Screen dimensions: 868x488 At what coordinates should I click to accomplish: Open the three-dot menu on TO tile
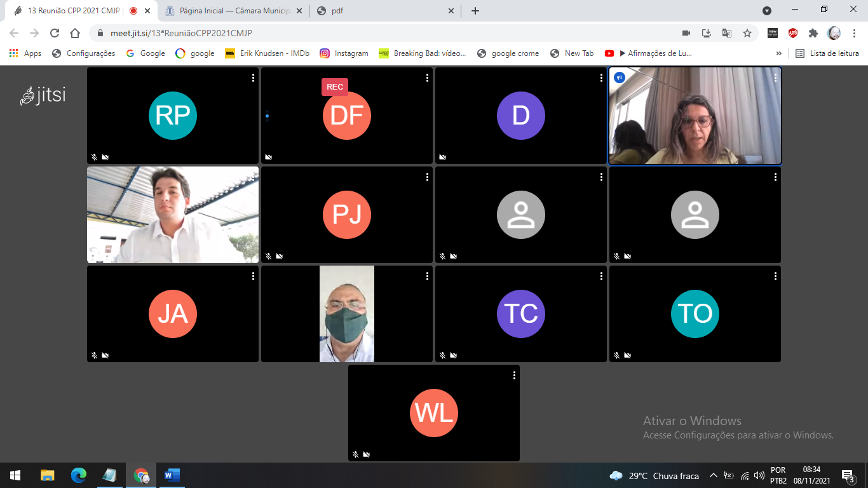775,276
